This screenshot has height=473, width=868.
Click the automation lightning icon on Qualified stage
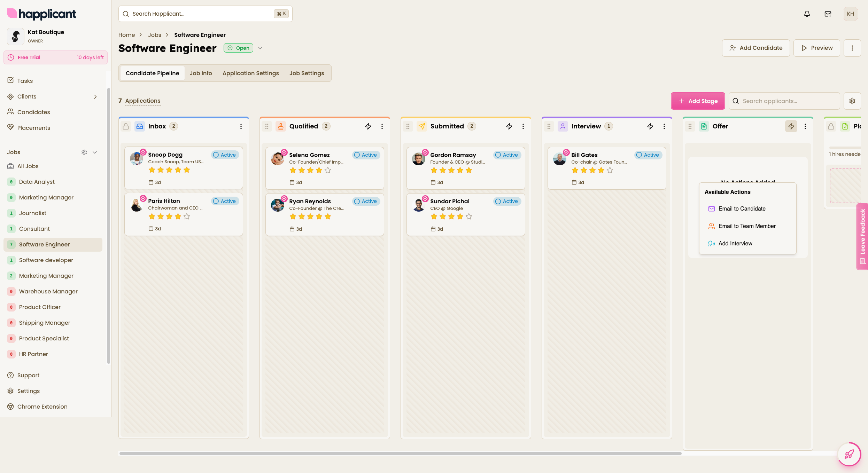coord(368,126)
